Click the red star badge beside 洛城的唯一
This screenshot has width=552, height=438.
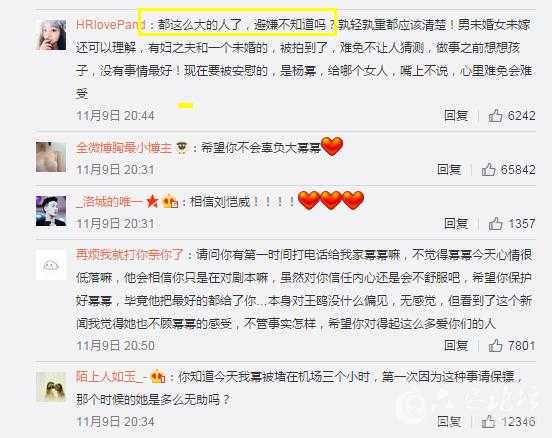(152, 201)
